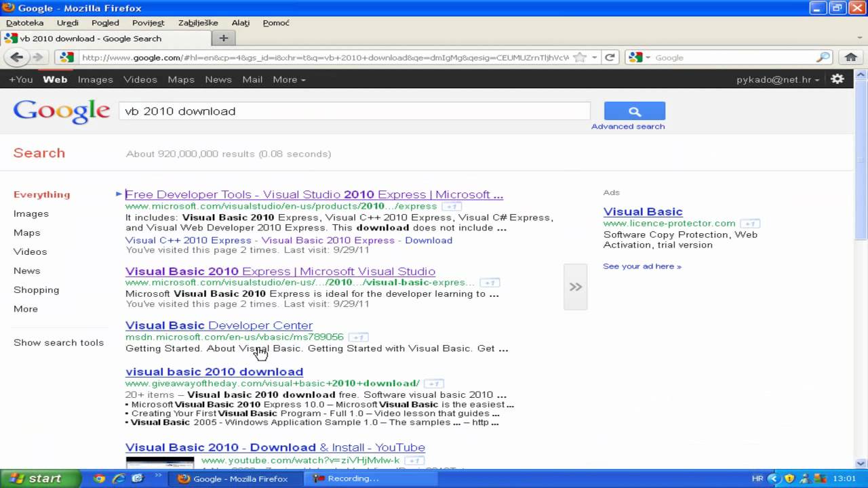Viewport: 868px width, 488px height.
Task: Open Free Developer Tools Visual Studio 2010 Express result
Action: pyautogui.click(x=314, y=195)
